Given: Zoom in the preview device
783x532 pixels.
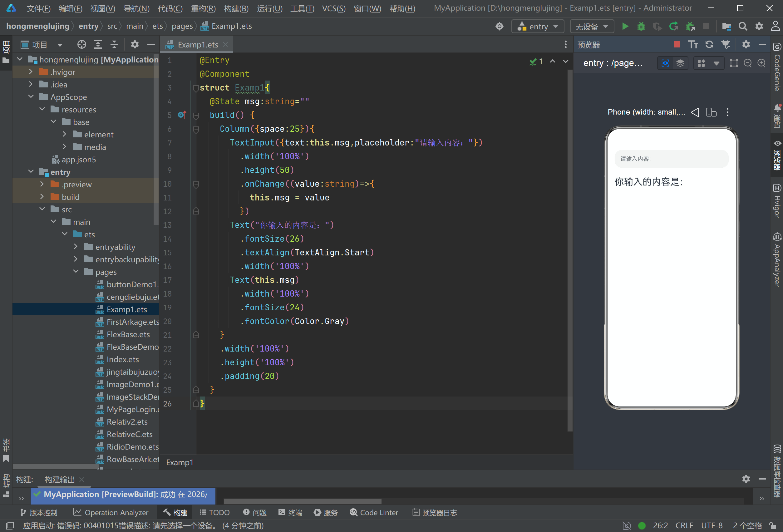Looking at the screenshot, I should (x=761, y=63).
